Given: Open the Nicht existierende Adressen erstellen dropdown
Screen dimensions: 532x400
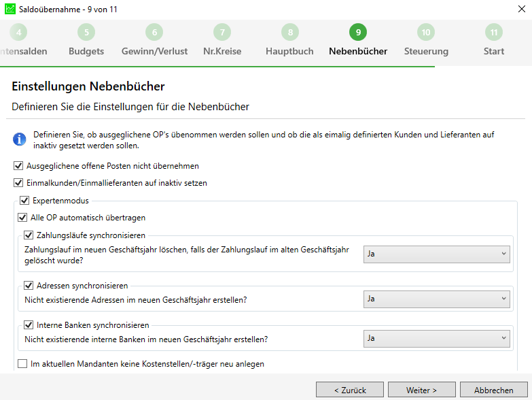Looking at the screenshot, I should 437,299.
